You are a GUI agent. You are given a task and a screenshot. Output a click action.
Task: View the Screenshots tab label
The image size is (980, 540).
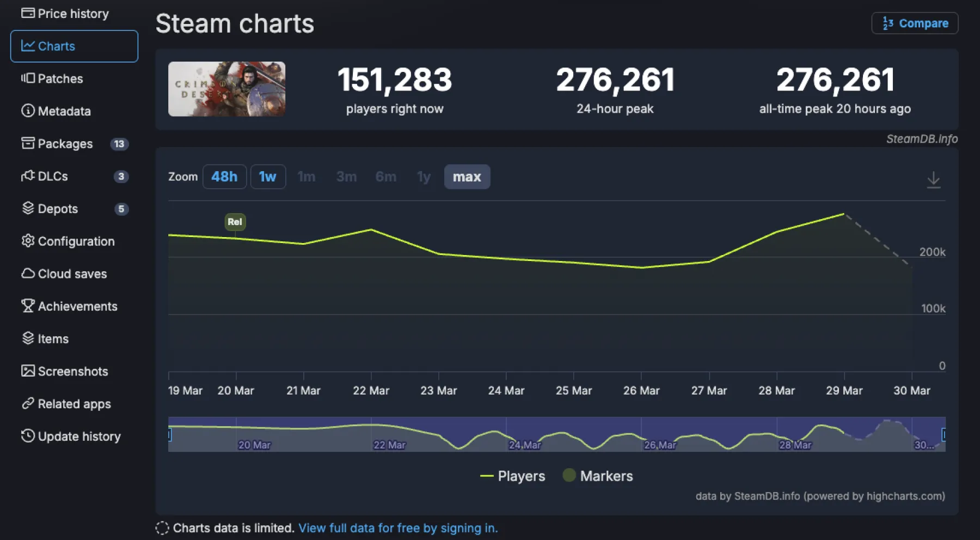[73, 372]
